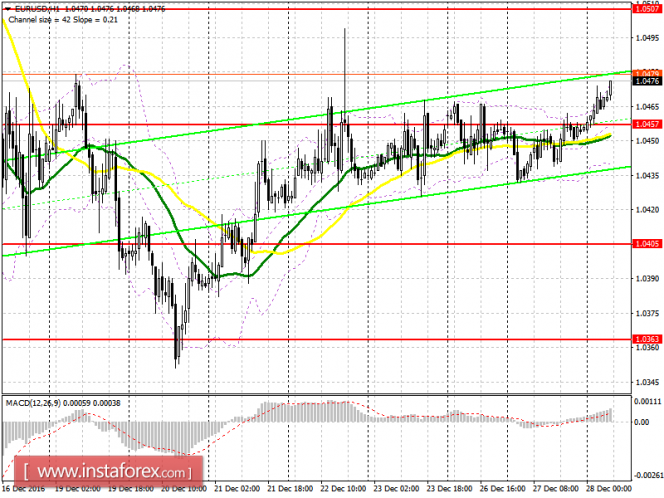Click the red 1.0457 level price tag

(x=647, y=124)
